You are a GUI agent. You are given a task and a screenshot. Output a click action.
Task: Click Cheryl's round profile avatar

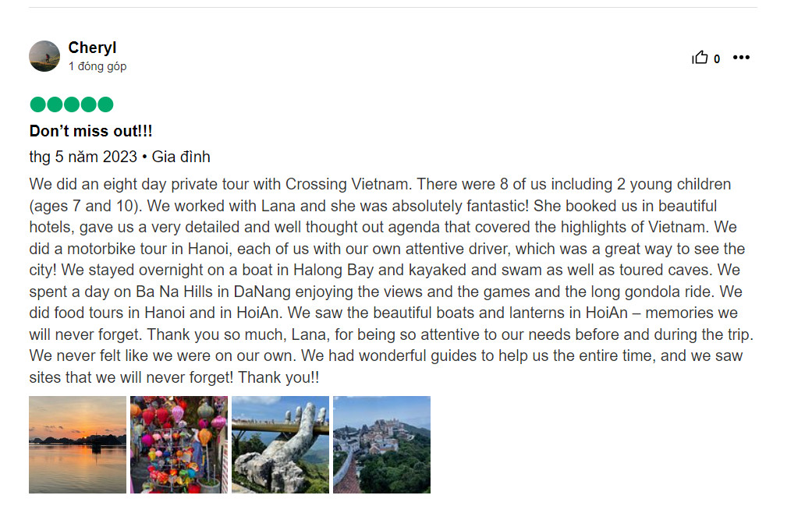tap(44, 56)
